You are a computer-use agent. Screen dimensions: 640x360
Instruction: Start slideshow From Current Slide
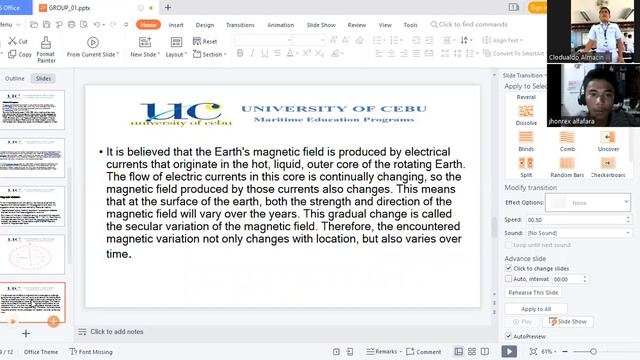click(x=93, y=47)
